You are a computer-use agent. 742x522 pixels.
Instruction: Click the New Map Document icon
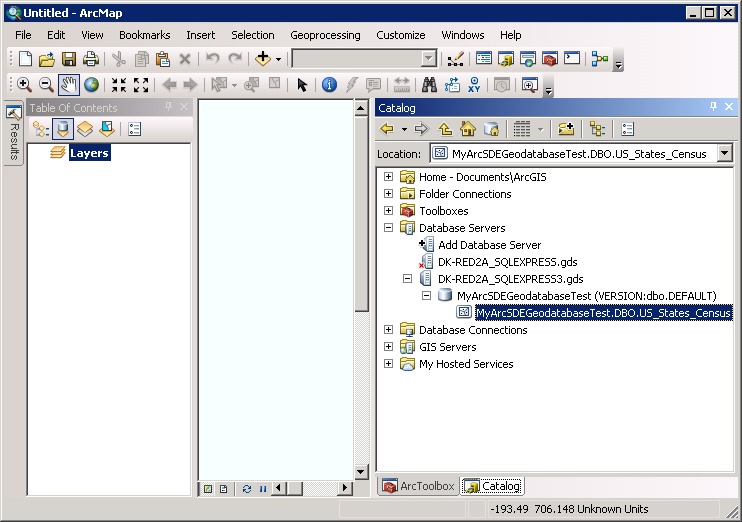(25, 59)
